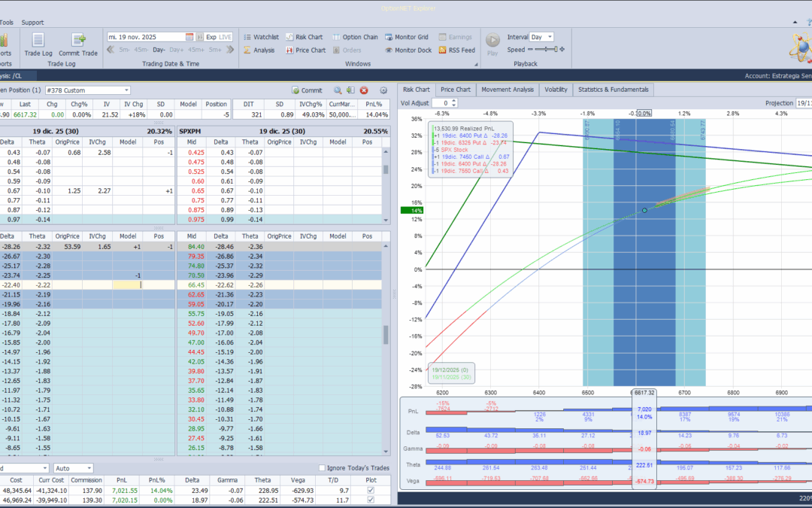This screenshot has width=812, height=508.
Task: Click the trading date field mi. 19 nov. 2025
Action: [x=146, y=37]
